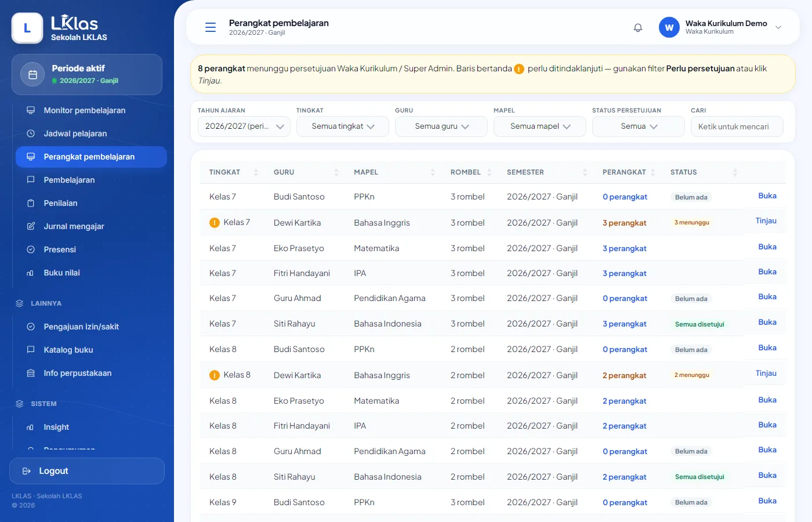Go to Monitor pembelajaran in sidebar
Image resolution: width=812 pixels, height=522 pixels.
click(91, 110)
